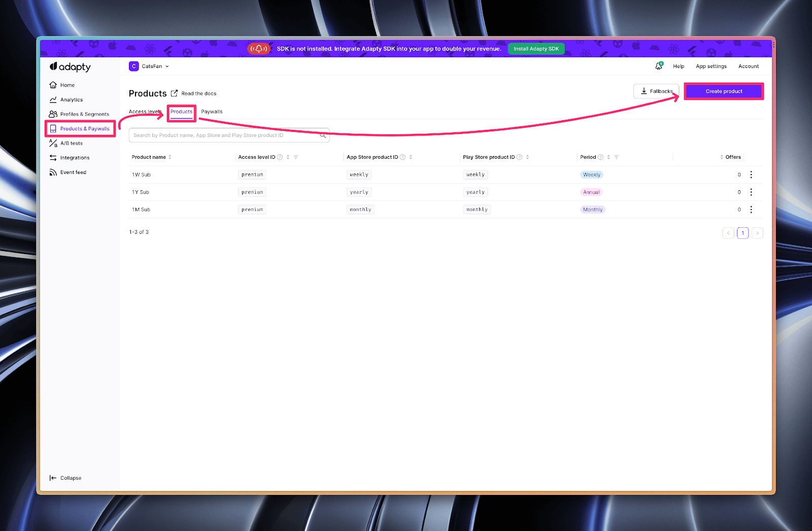Screen dimensions: 812x531
Task: Select the Products tab
Action: (x=181, y=112)
